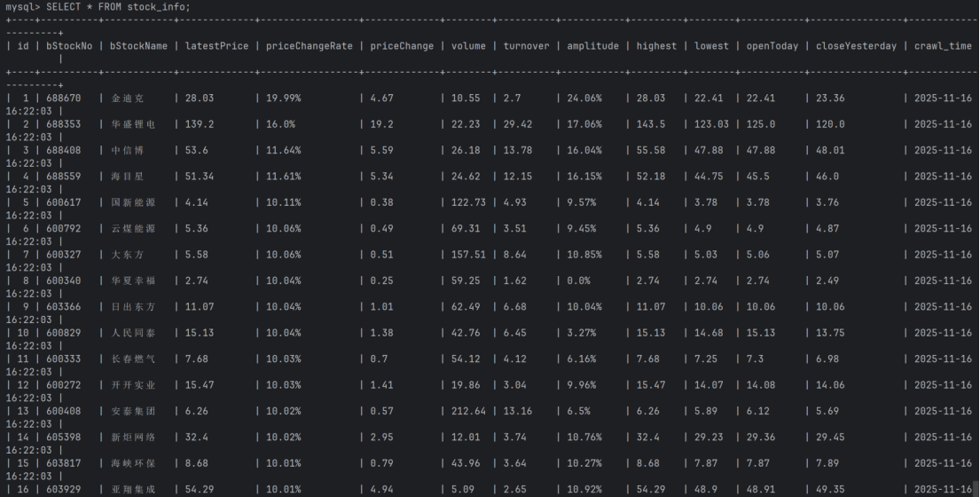Screen dimensions: 980x497
Task: Click amplitude value 24.06%
Action: [584, 99]
